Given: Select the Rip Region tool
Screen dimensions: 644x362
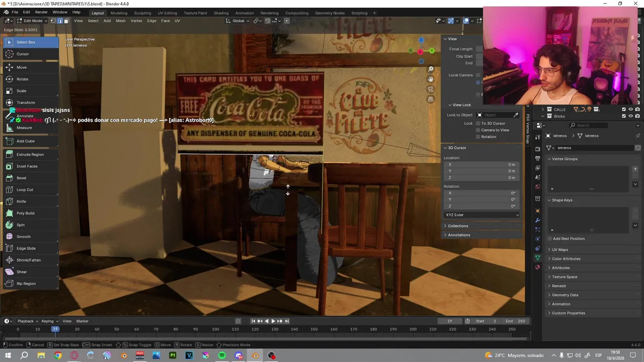Looking at the screenshot, I should coord(30,284).
